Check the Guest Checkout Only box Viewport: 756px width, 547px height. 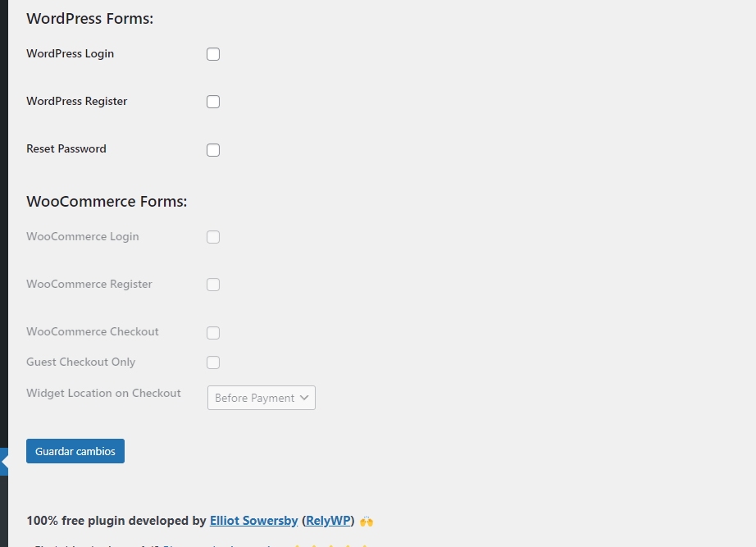(213, 362)
